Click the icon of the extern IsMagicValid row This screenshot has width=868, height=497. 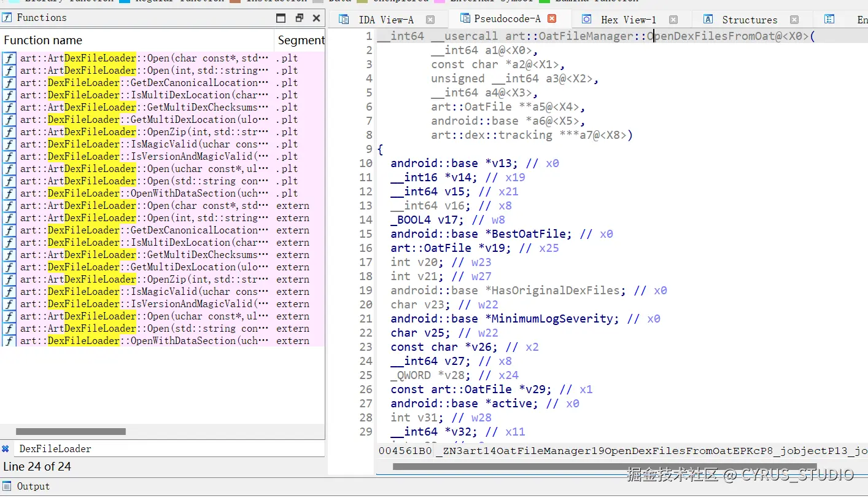[9, 292]
